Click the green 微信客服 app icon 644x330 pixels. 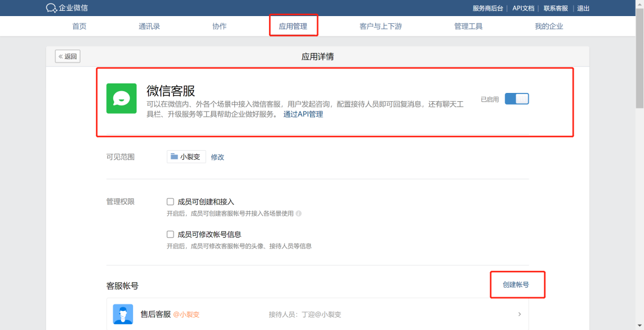click(121, 98)
